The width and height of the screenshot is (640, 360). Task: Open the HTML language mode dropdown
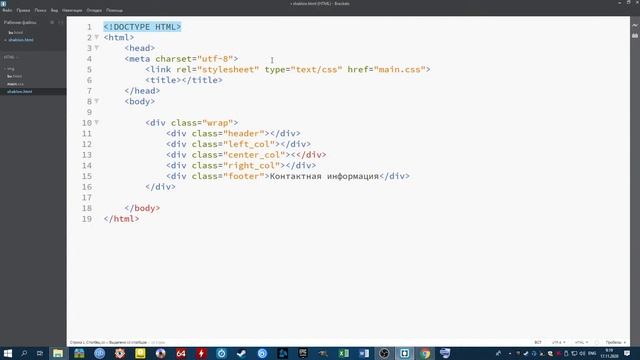[581, 342]
